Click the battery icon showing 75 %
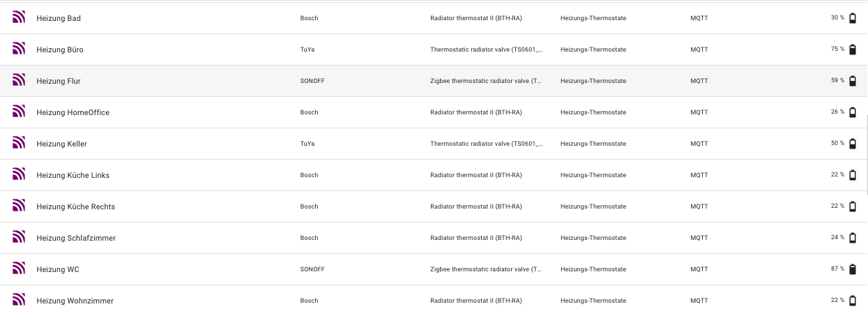868x316 pixels. 852,50
